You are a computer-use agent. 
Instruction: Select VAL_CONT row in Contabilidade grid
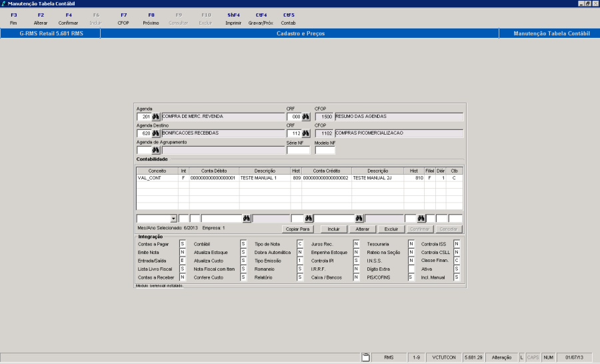299,178
